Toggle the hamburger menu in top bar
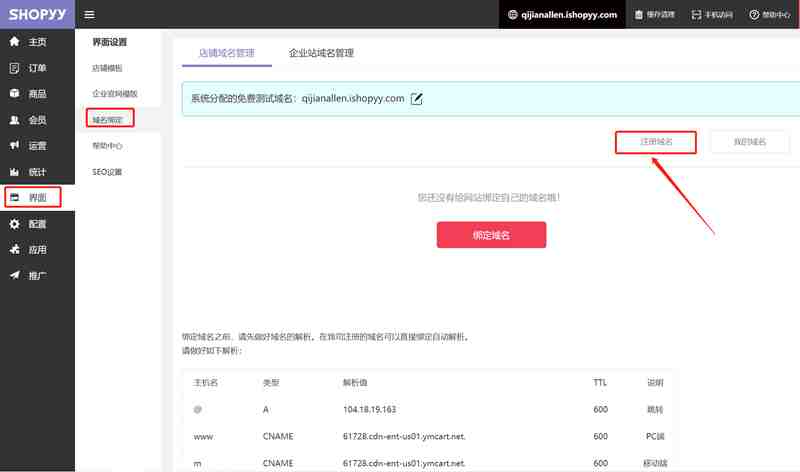Viewport: 800px width, 472px height. point(89,15)
